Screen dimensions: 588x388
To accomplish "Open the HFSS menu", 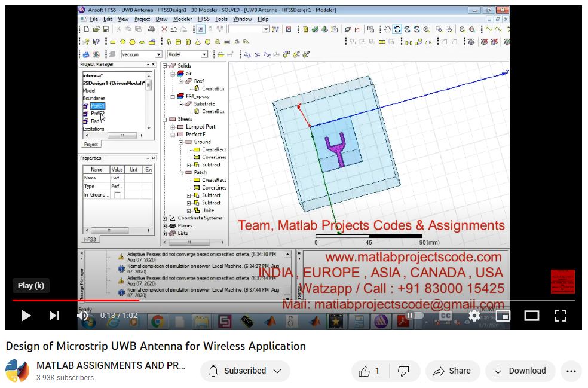I will pos(203,19).
